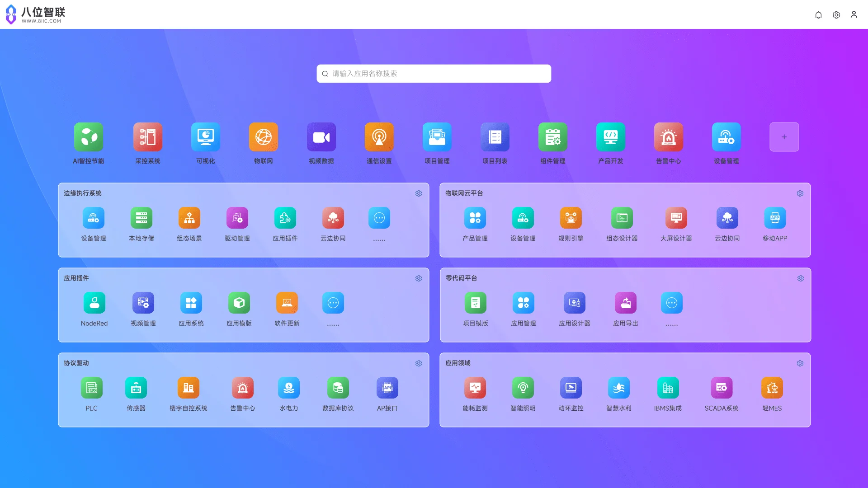Show more items in 零代码平台 panel

(x=672, y=303)
